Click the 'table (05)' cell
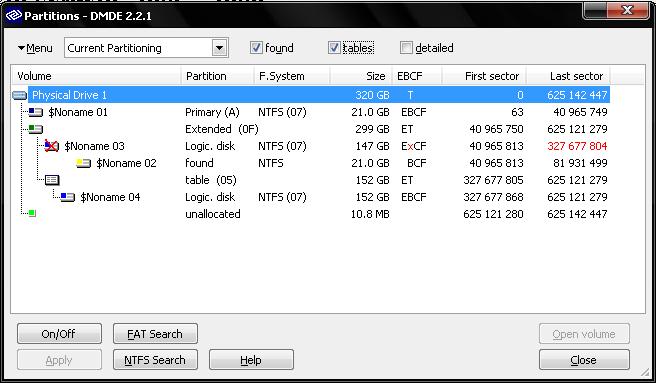656x383 pixels. 211,180
